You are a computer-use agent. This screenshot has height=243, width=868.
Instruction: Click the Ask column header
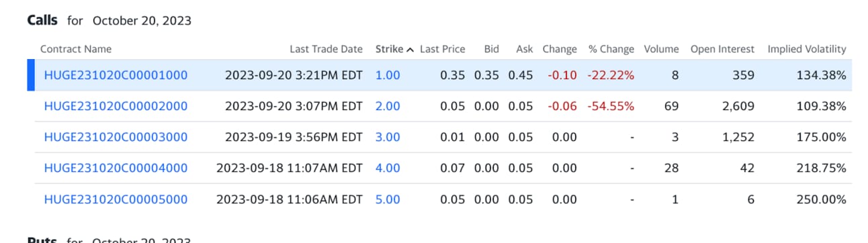click(x=525, y=49)
